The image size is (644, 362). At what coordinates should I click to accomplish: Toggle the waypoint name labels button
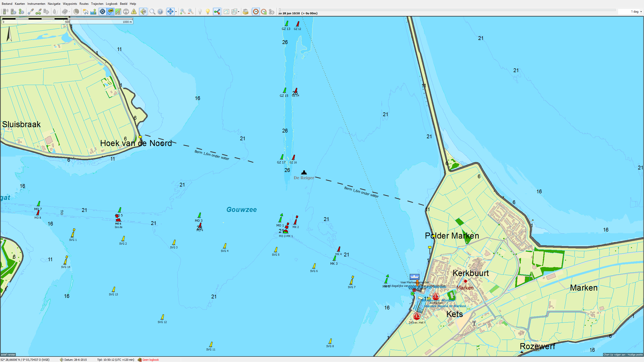point(110,12)
